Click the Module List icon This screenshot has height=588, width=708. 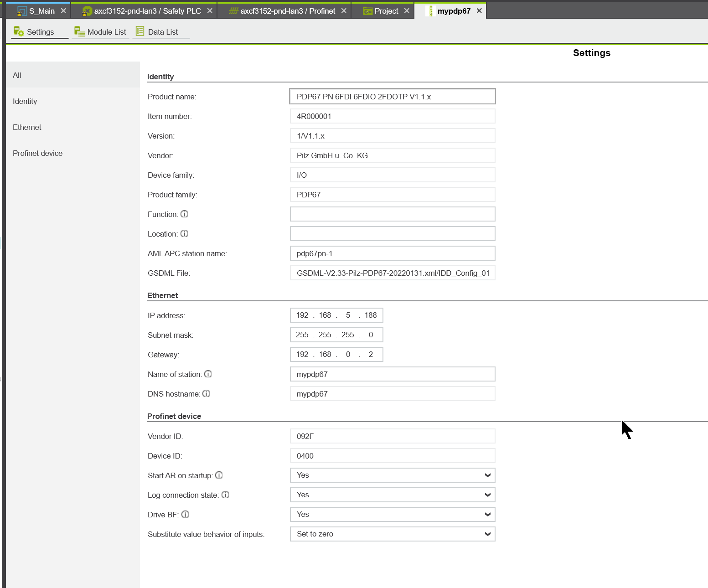[79, 31]
